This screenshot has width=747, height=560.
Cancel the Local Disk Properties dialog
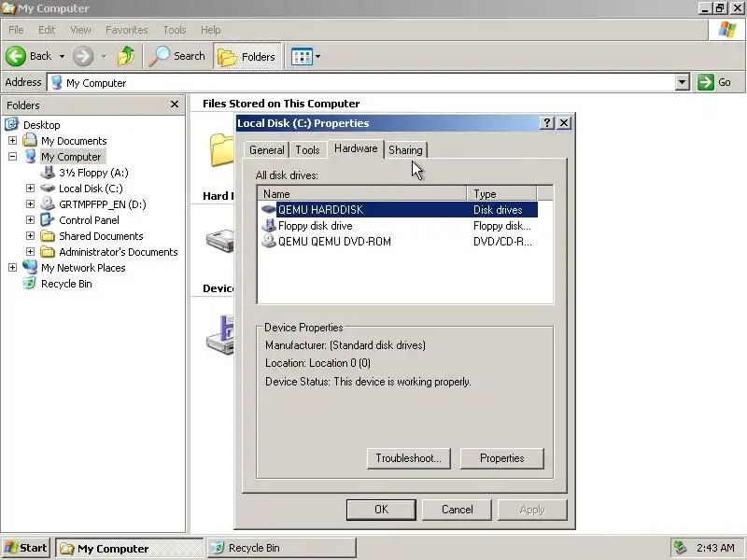click(x=457, y=510)
